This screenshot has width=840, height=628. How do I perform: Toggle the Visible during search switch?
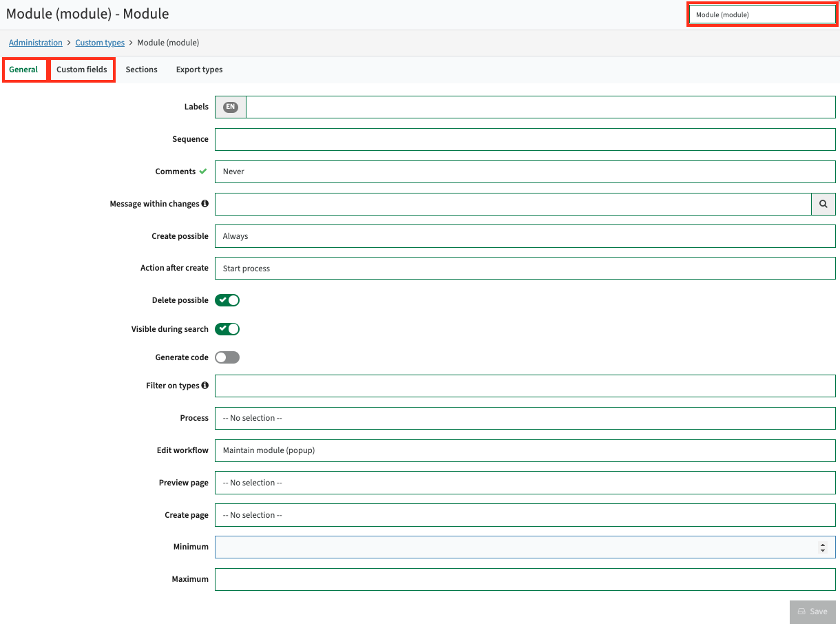[227, 329]
